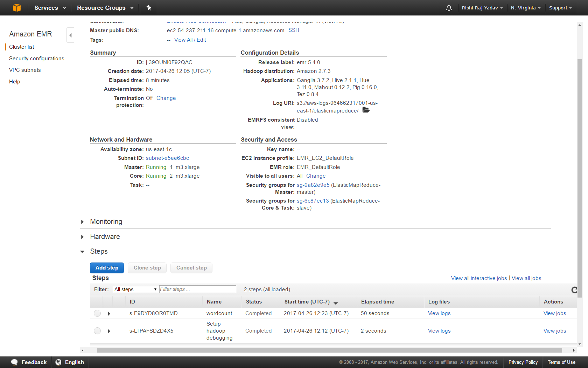
Task: Click scroll up arrow on vertical scrollbar
Action: click(x=580, y=25)
